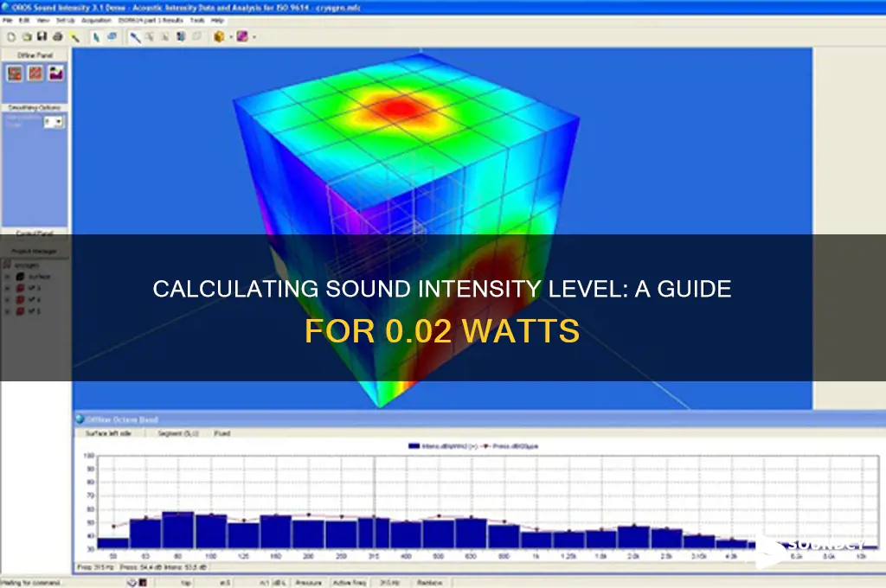Click the Open folder toolbar icon

pyautogui.click(x=27, y=37)
